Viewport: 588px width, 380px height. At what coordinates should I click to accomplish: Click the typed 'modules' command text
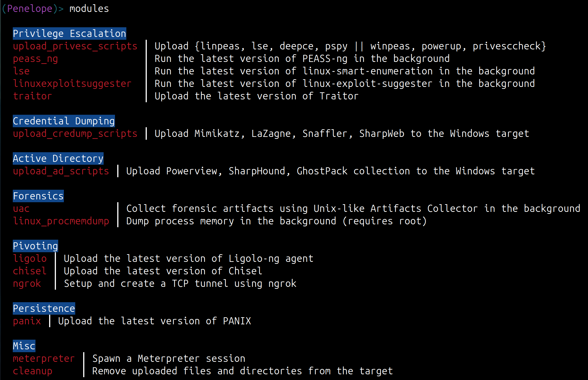pos(89,9)
